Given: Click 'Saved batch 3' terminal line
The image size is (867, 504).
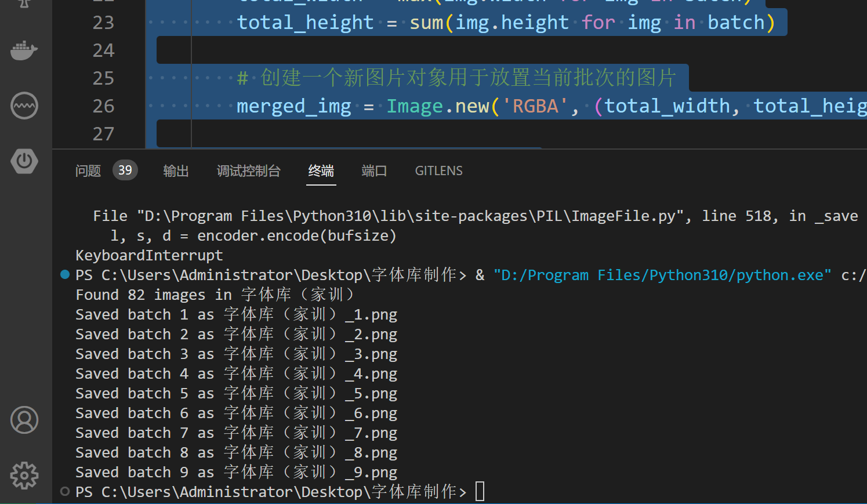Looking at the screenshot, I should (x=237, y=354).
